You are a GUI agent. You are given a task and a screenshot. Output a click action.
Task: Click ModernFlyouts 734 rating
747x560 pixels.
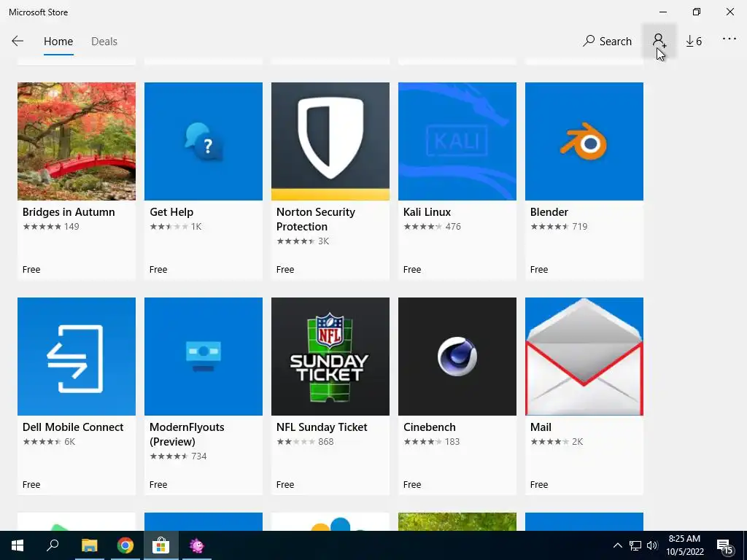coord(178,456)
